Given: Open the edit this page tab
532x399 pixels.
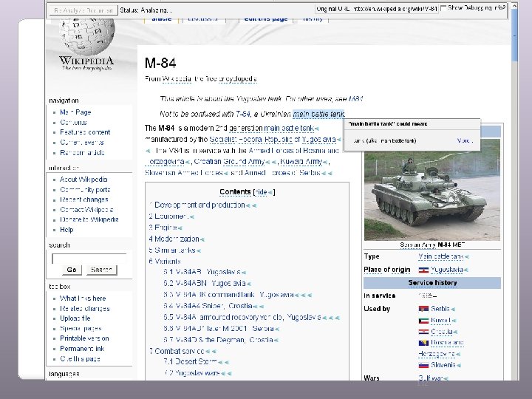Looking at the screenshot, I should [266, 19].
